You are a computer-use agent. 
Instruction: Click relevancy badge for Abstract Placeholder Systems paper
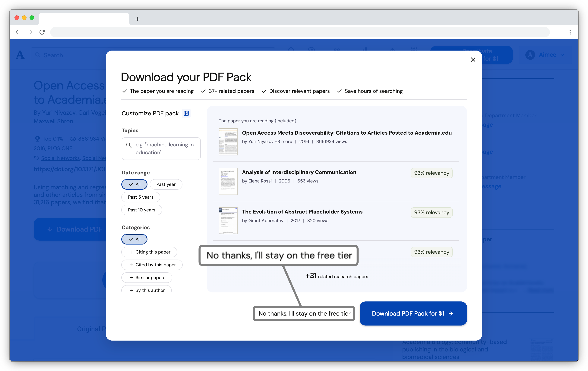point(432,212)
